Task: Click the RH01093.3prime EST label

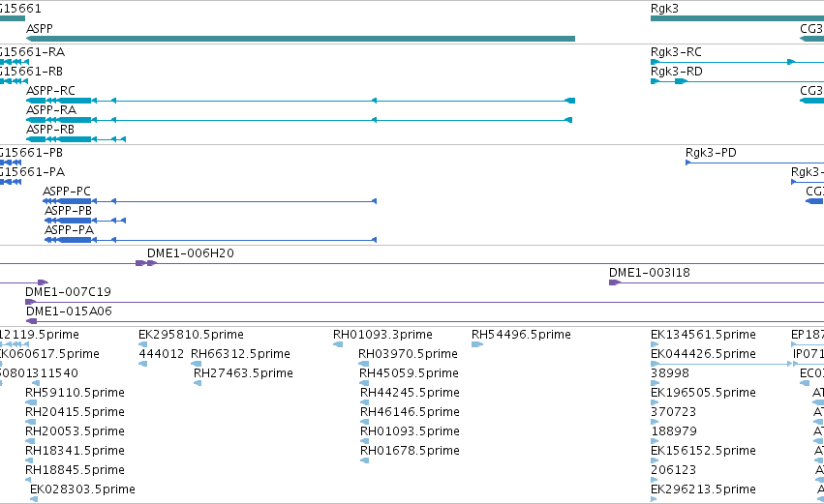Action: pyautogui.click(x=382, y=335)
